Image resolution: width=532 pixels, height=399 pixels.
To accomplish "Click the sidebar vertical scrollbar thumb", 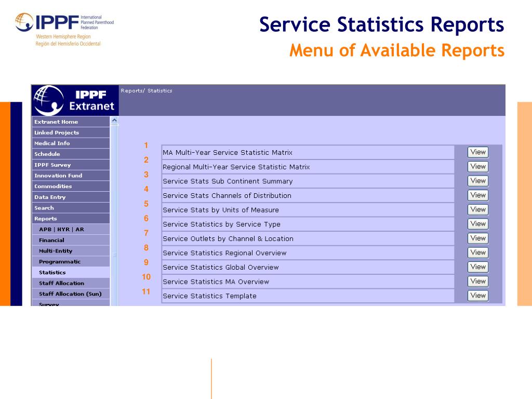I will (x=114, y=215).
